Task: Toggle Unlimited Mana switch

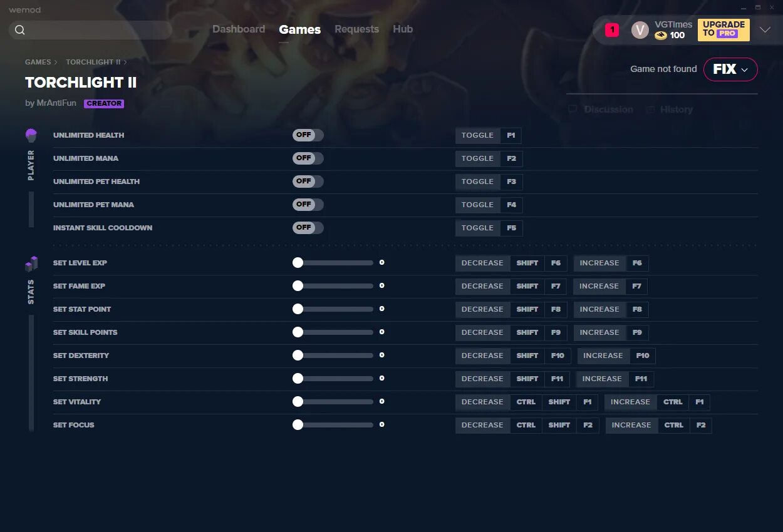Action: [x=308, y=158]
